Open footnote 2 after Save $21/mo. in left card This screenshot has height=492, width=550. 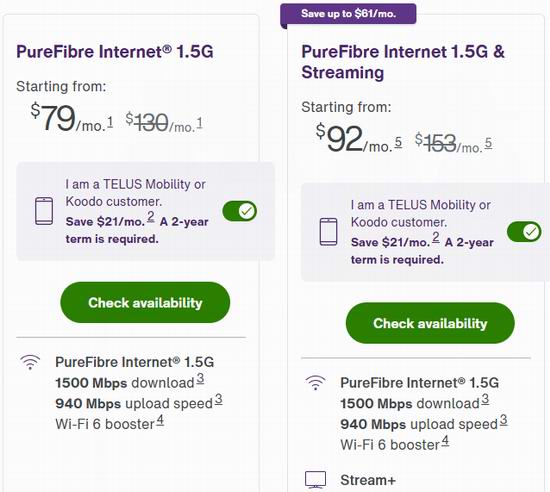click(x=151, y=217)
